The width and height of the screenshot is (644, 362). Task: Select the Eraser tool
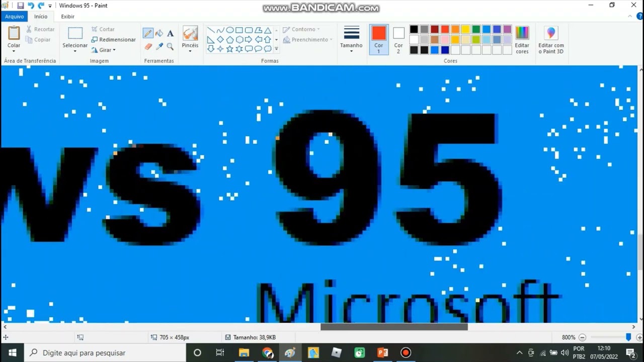pyautogui.click(x=148, y=46)
